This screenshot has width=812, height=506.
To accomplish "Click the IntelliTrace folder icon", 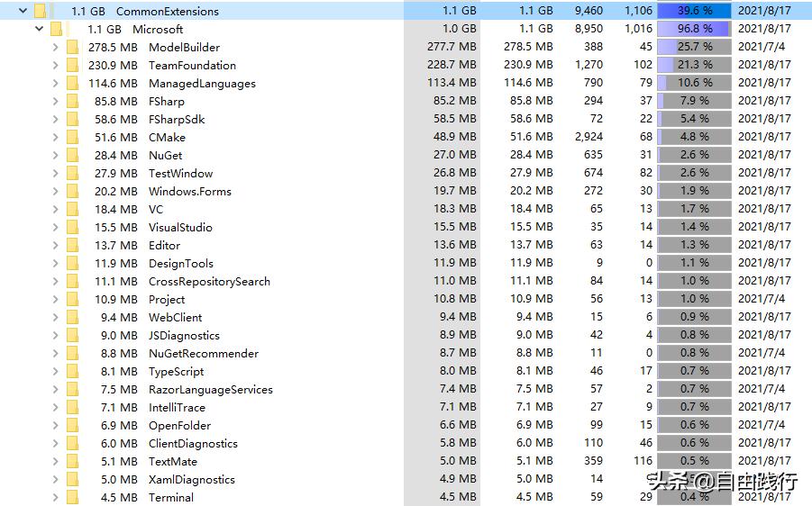I will [x=72, y=407].
